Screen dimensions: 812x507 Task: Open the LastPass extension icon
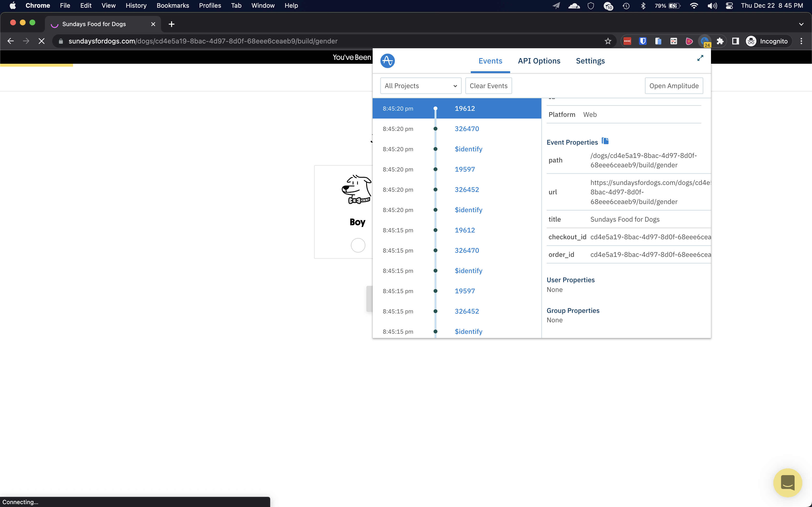click(627, 41)
